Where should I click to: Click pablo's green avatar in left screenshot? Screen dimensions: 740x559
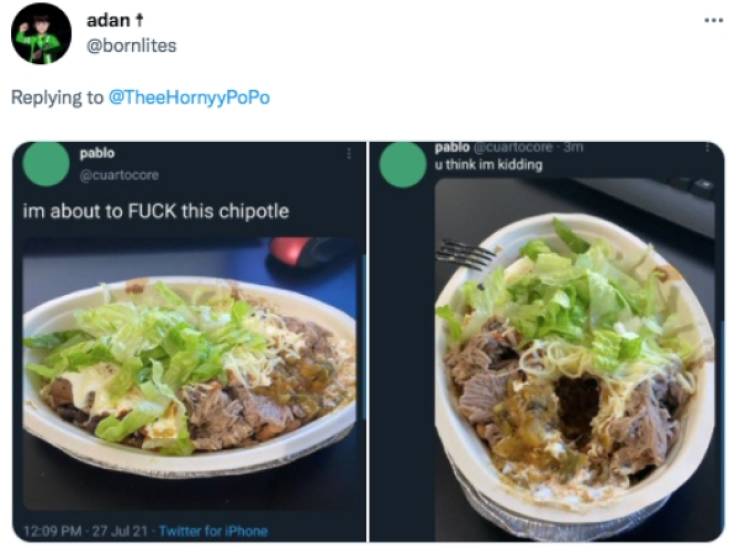pos(46,163)
